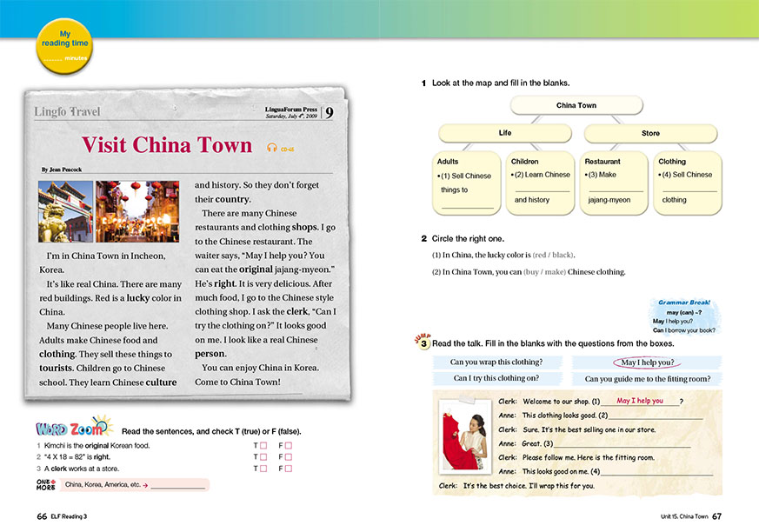Select the Life node in the map
Image resolution: width=759 pixels, height=532 pixels.
tap(505, 133)
